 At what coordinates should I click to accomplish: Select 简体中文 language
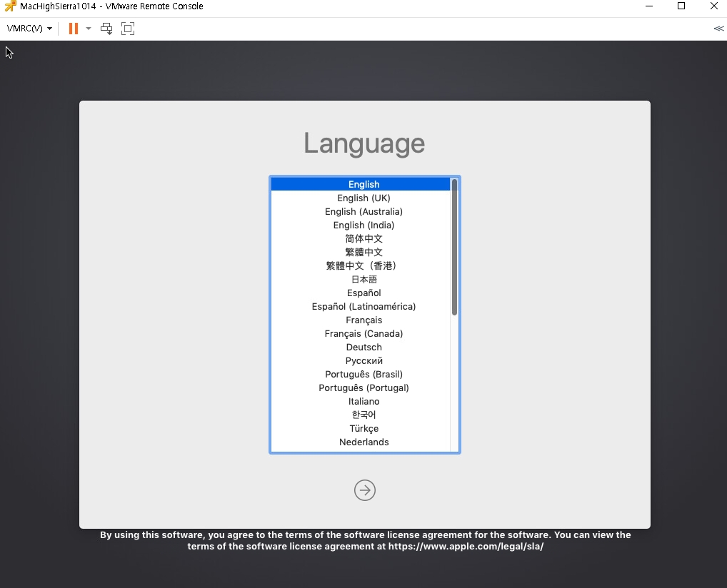[360, 238]
